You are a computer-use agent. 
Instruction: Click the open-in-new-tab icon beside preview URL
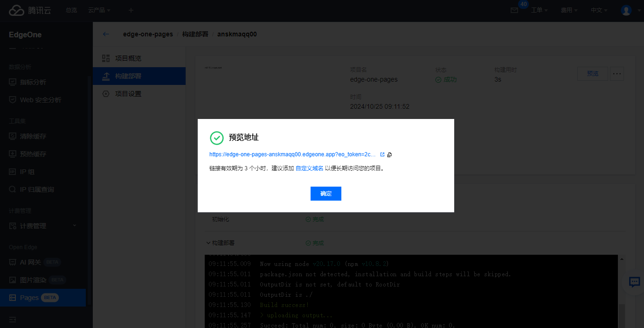pyautogui.click(x=382, y=155)
